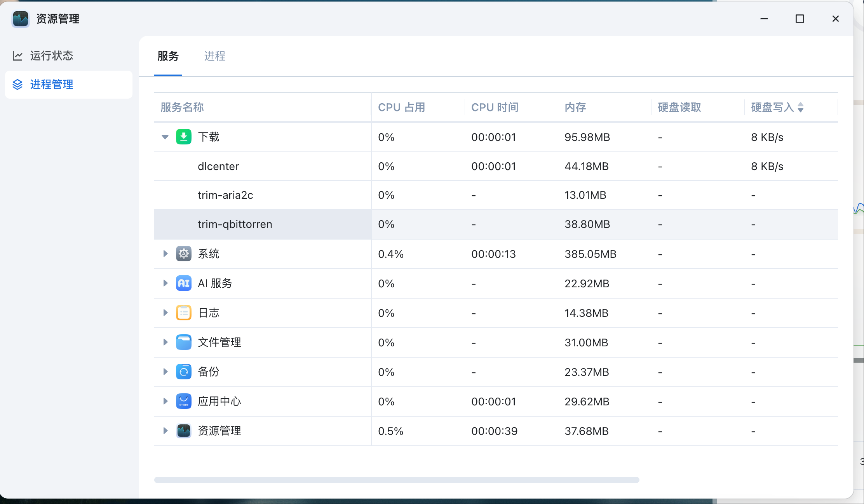This screenshot has width=864, height=504.
Task: Sort by the CPU 占用 column header
Action: click(x=401, y=108)
